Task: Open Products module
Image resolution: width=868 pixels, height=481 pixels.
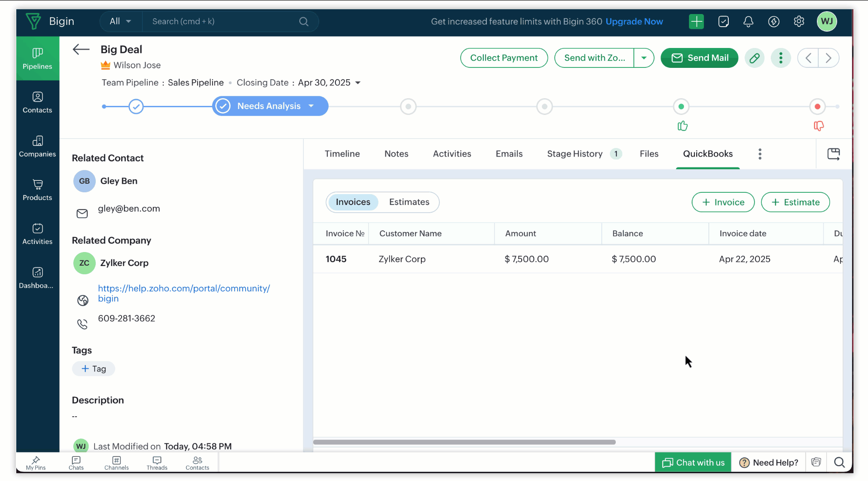Action: 38,190
